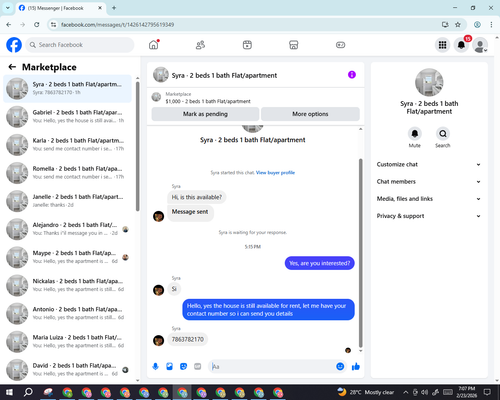Open Windows Start menu
Image resolution: width=500 pixels, height=400 pixels.
tap(9, 392)
